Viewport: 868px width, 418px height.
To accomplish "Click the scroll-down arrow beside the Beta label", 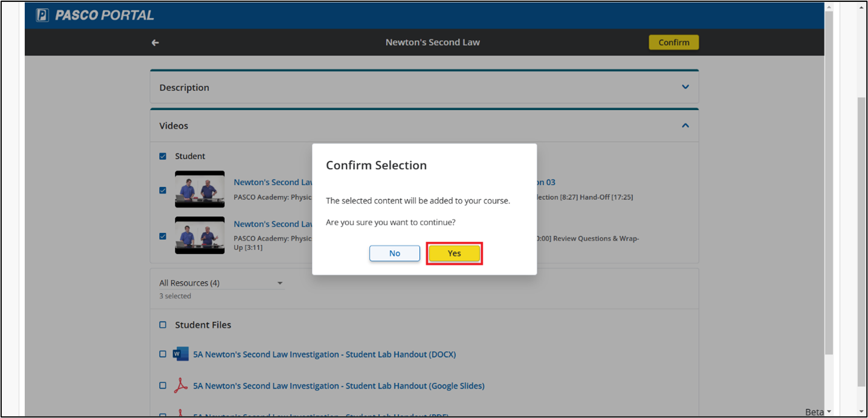I will tap(829, 412).
